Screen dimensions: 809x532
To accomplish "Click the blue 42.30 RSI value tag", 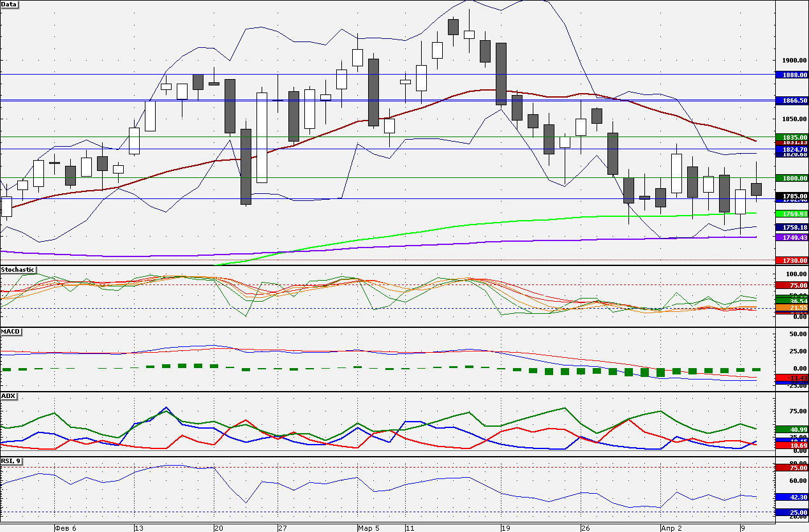I will (x=792, y=496).
